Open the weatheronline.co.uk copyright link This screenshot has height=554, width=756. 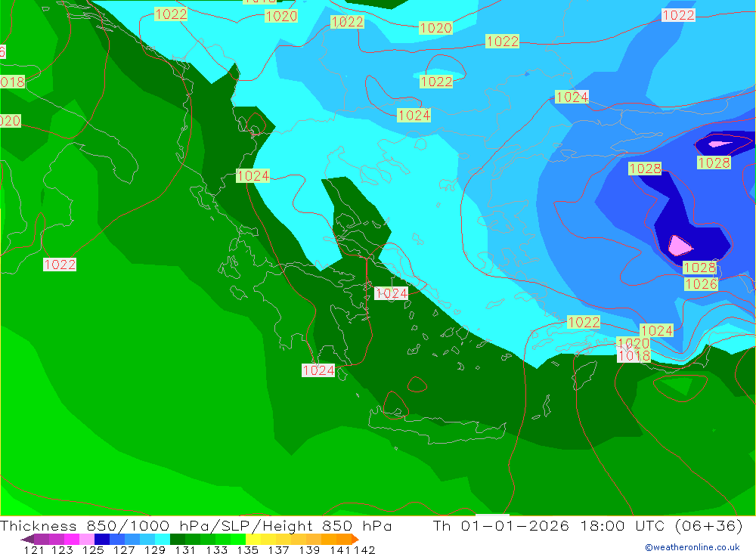692,547
